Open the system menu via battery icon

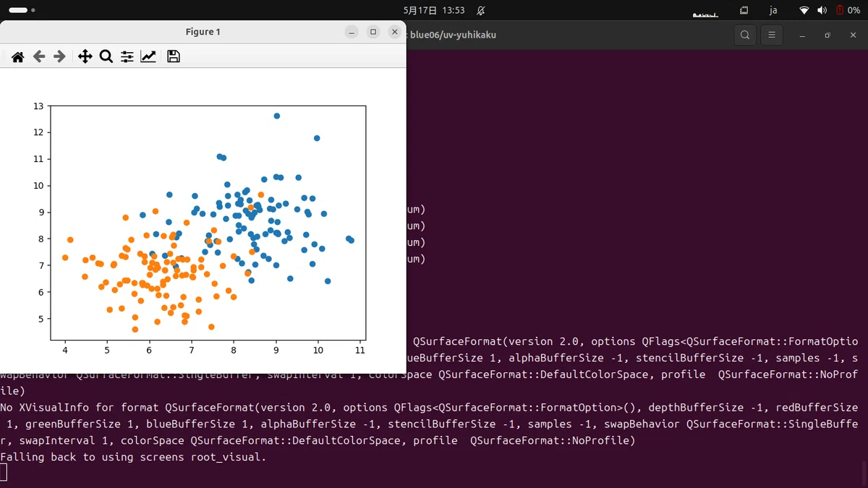pos(848,11)
